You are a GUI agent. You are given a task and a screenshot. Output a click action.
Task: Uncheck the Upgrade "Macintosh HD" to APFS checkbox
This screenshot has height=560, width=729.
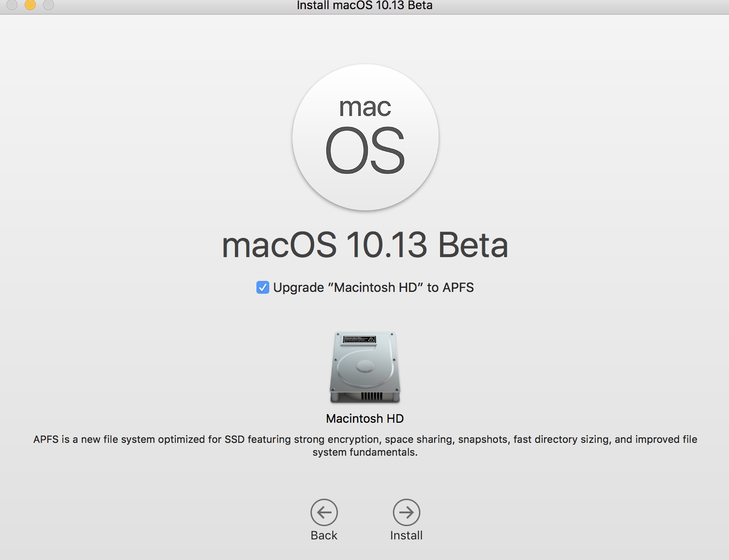263,287
